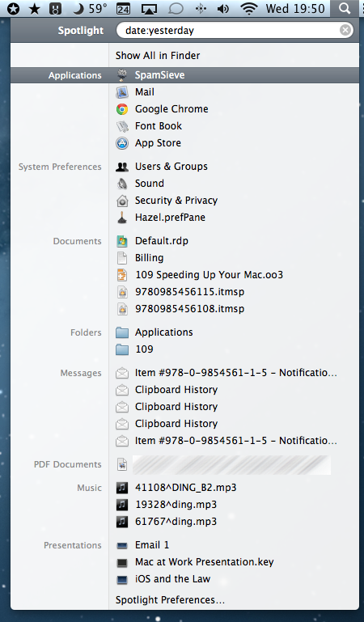Open Mac at Work Presentation.key
The width and height of the screenshot is (364, 622).
(x=204, y=562)
